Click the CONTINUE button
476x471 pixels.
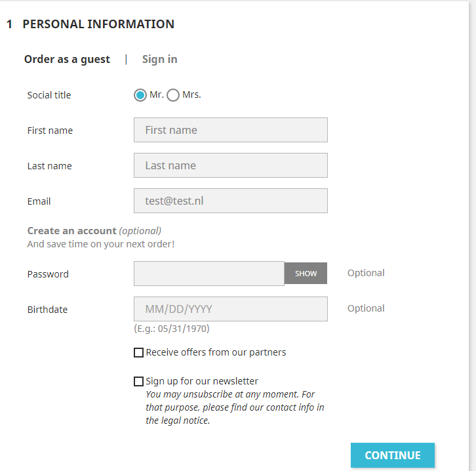coord(392,455)
